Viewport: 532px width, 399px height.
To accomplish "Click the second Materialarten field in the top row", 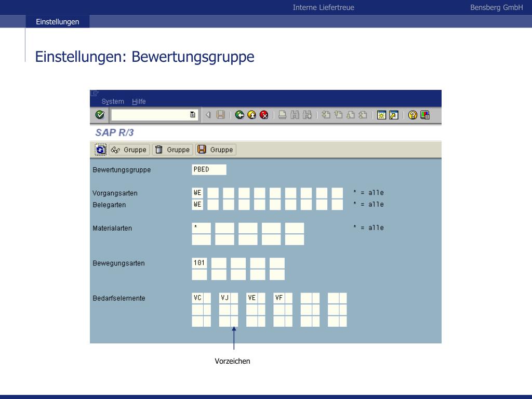I will [x=224, y=228].
